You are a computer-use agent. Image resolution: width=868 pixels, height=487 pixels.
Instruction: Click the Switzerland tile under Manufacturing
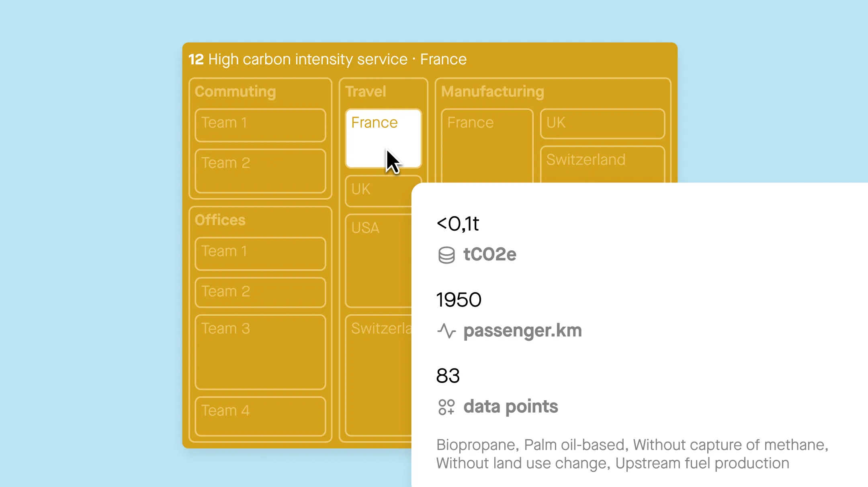603,160
